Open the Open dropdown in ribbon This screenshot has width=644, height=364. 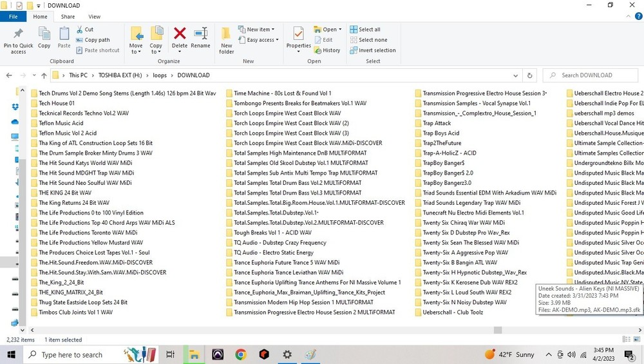(328, 30)
